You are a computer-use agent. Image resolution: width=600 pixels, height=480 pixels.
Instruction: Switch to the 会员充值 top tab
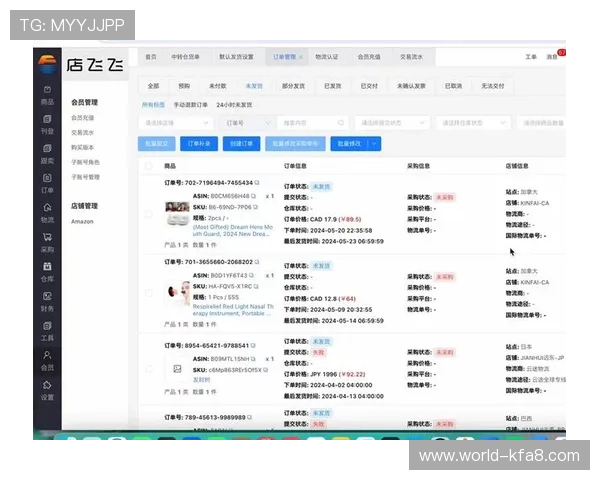tap(369, 57)
